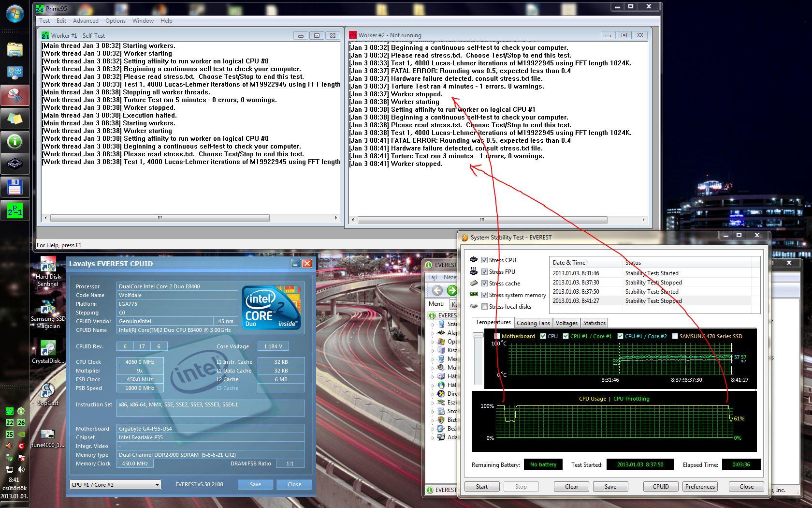The width and height of the screenshot is (812, 508).
Task: Switch to the Cooling Fans tab
Action: [533, 323]
